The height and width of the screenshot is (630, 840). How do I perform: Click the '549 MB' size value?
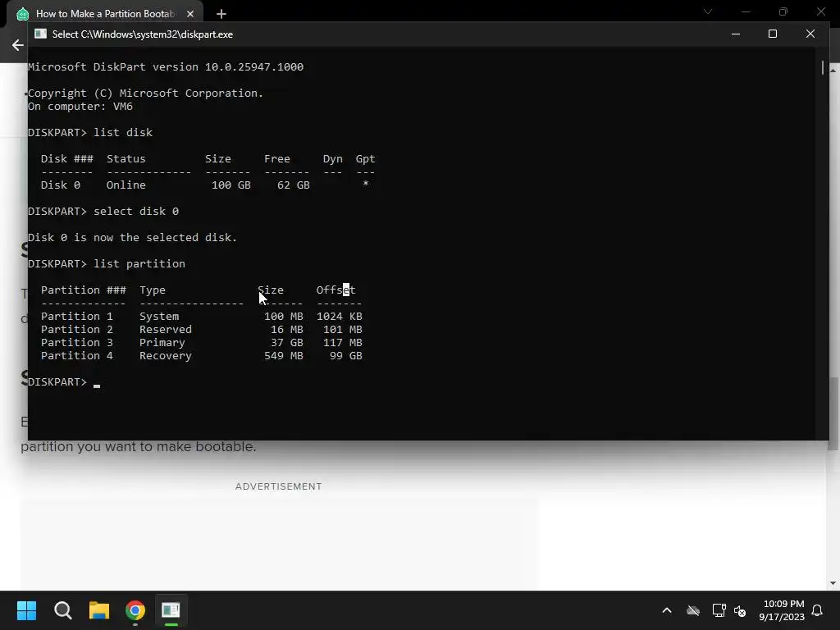tap(283, 356)
